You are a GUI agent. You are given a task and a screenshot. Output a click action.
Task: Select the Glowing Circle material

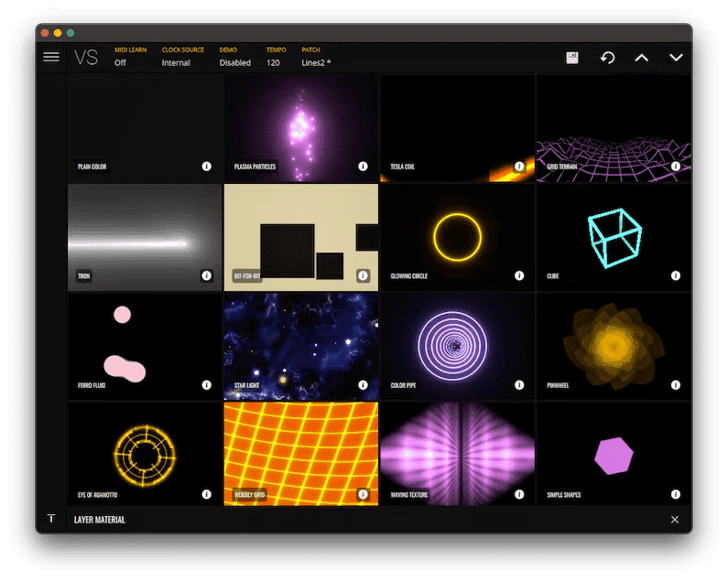tap(457, 237)
